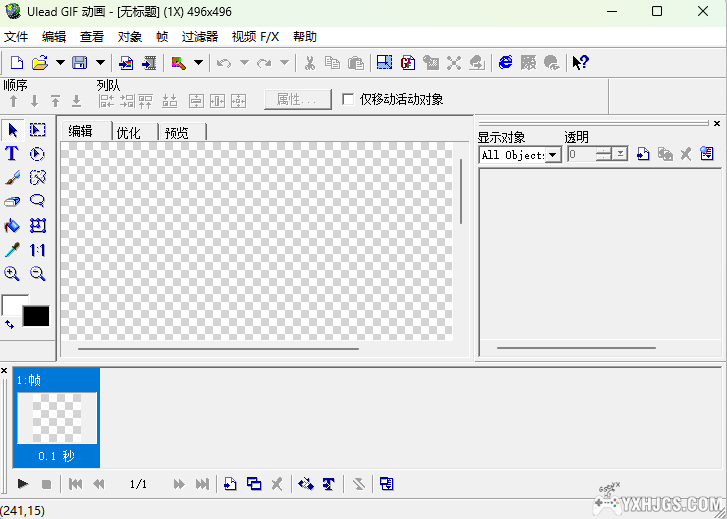
Task: Switch to the 优化 tab
Action: 134,133
